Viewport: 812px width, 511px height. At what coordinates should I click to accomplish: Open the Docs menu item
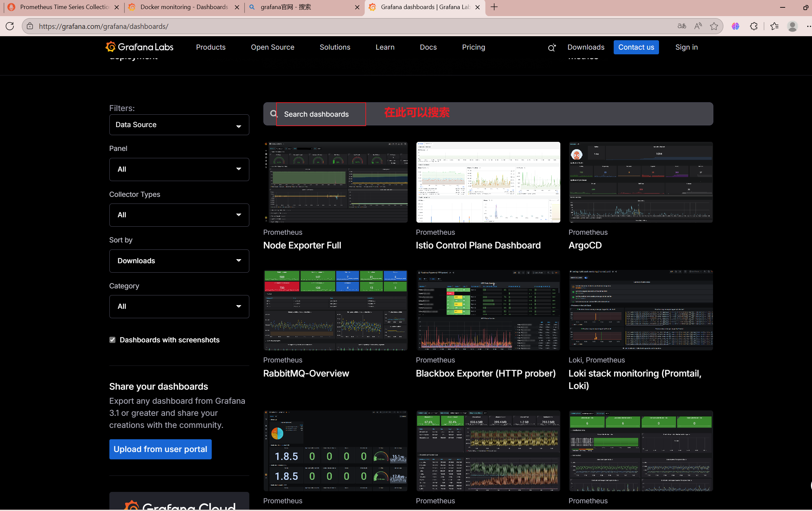(428, 47)
